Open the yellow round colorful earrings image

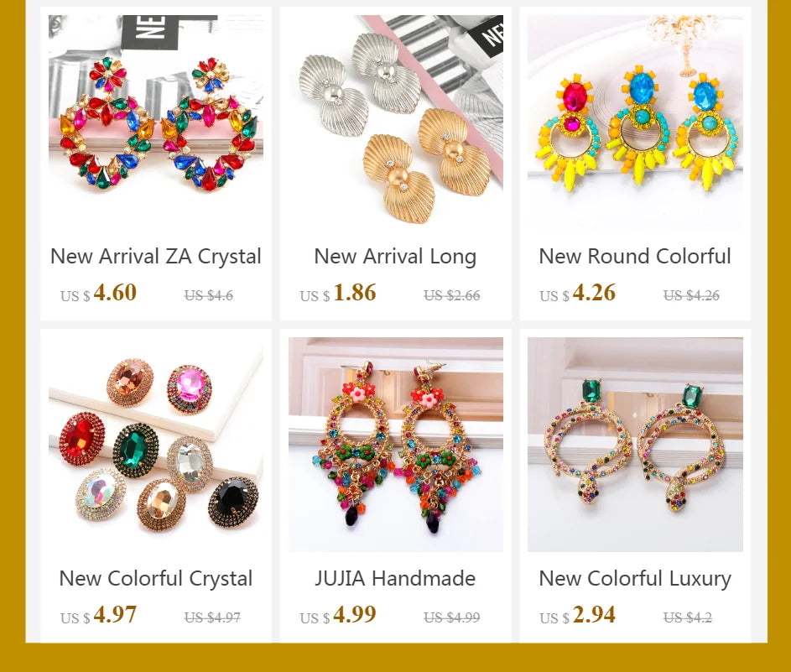[635, 122]
